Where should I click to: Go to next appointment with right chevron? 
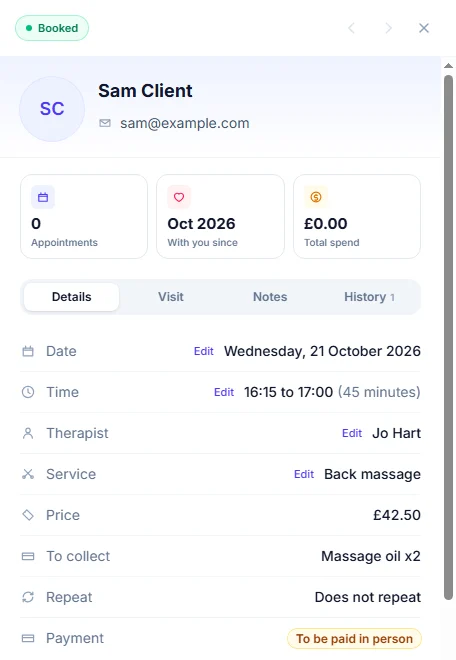[388, 28]
